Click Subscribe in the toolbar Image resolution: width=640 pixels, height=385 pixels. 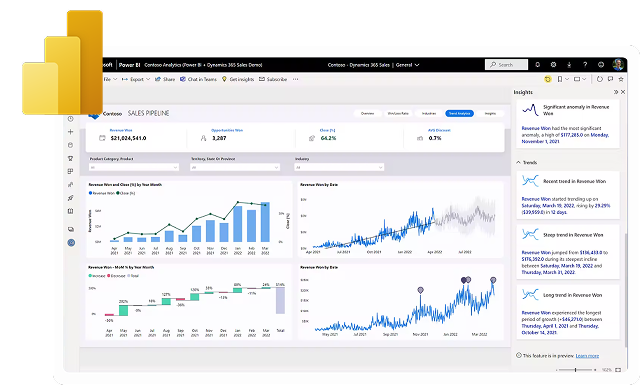click(x=273, y=79)
